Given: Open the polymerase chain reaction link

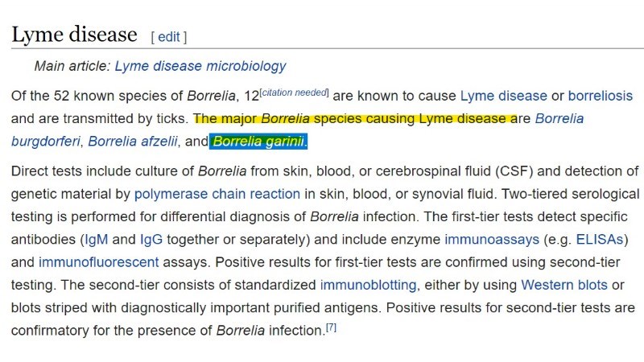Looking at the screenshot, I should tap(217, 194).
